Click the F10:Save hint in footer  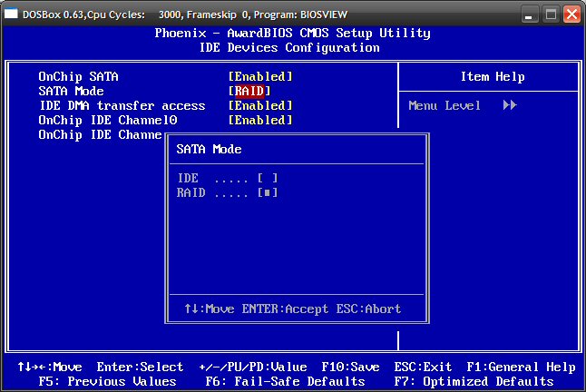pos(350,367)
